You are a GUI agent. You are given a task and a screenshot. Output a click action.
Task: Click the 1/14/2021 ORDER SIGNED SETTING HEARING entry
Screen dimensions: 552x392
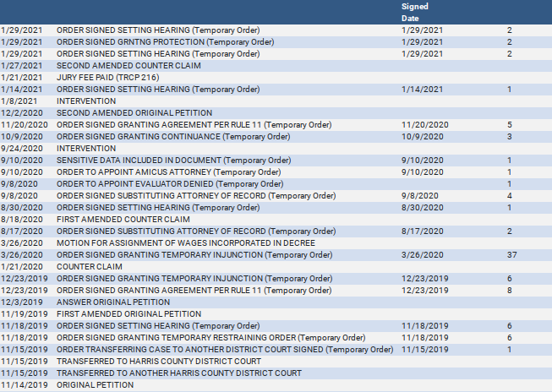[158, 90]
